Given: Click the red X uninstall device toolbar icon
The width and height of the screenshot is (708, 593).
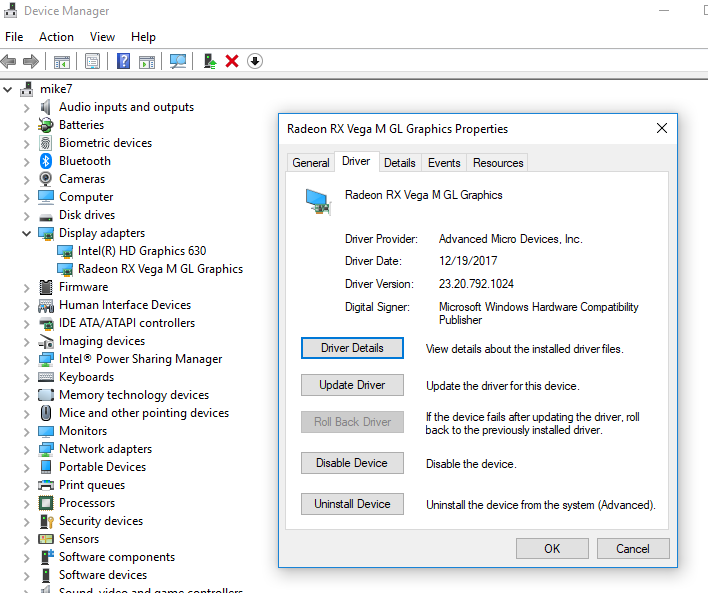Looking at the screenshot, I should click(x=232, y=62).
